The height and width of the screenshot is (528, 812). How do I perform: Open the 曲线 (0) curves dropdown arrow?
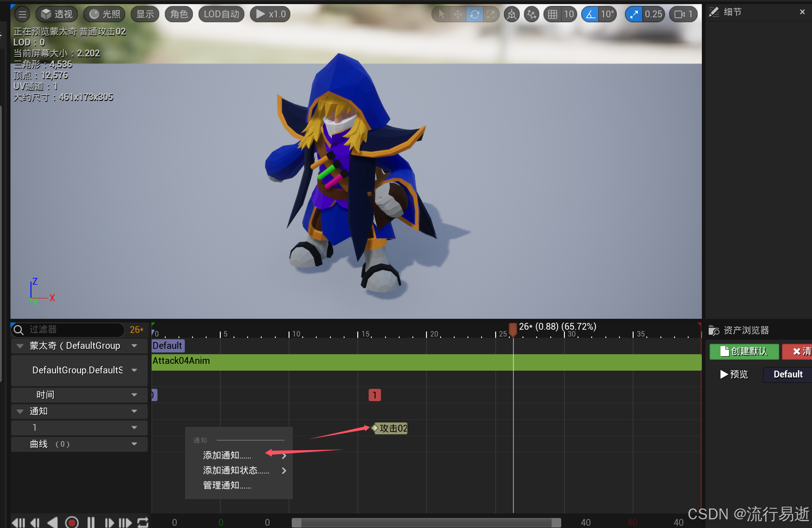coord(134,444)
